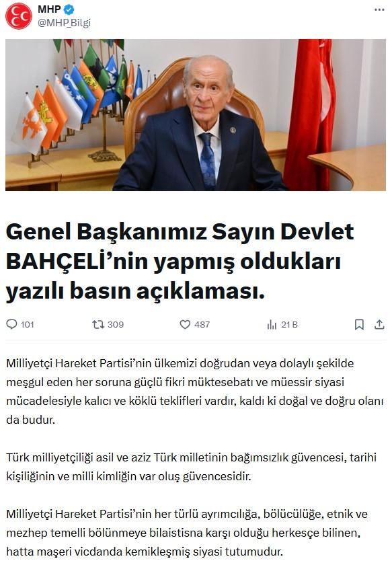Open the @MHP_Bilgi handle link
This screenshot has height=565, width=392.
[64, 23]
